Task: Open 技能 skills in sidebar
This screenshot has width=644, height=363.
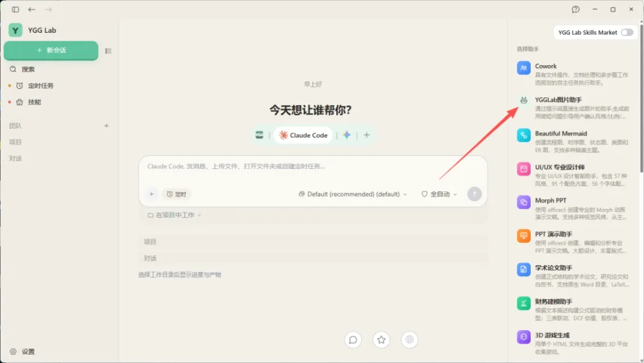Action: pos(34,102)
